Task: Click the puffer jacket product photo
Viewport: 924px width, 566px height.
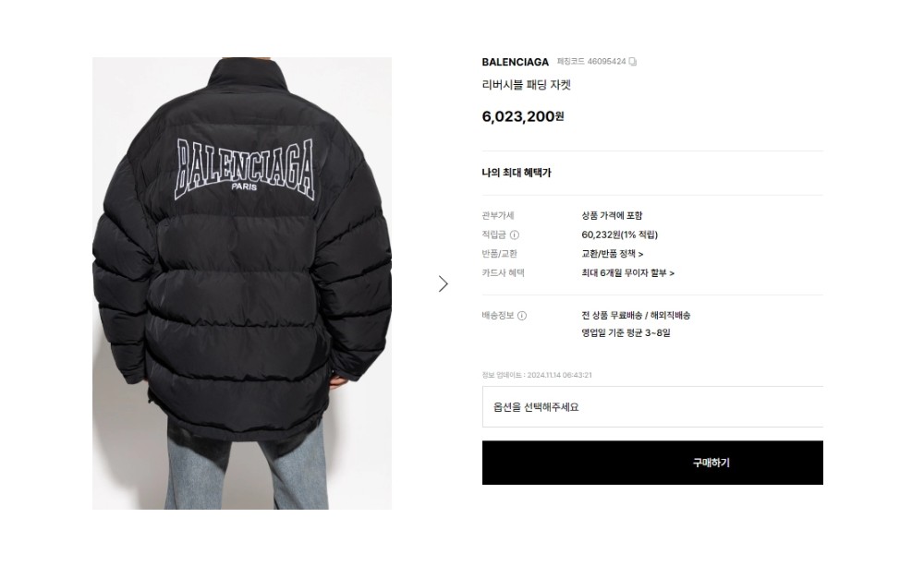Action: click(242, 283)
